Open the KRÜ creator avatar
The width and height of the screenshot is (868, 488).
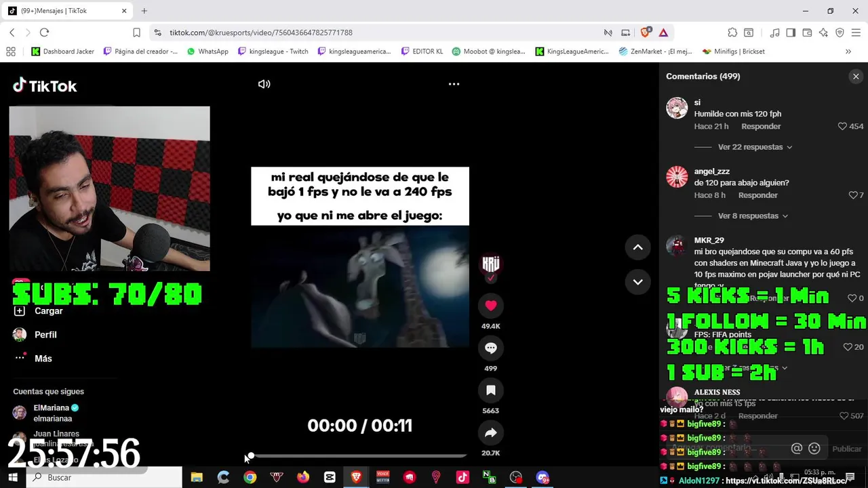click(491, 264)
